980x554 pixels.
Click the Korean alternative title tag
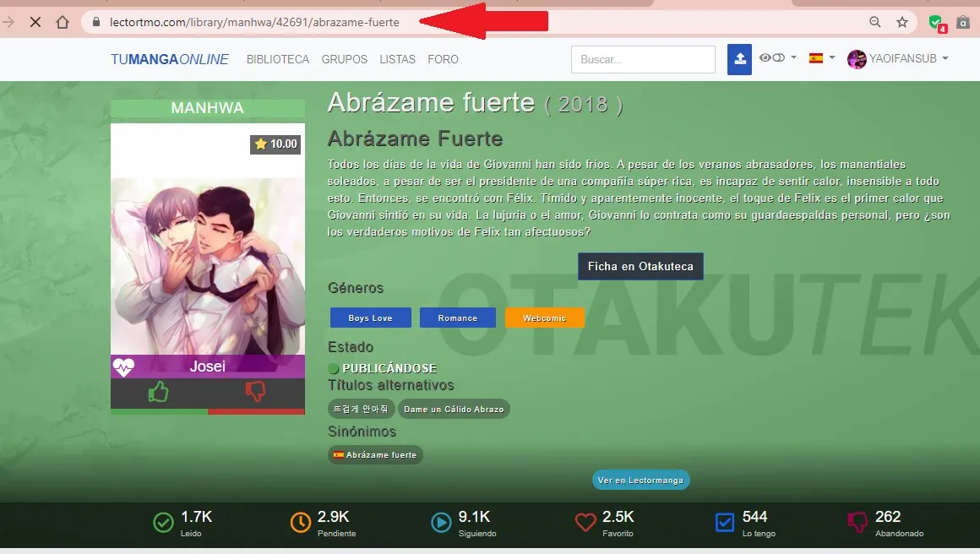point(362,409)
